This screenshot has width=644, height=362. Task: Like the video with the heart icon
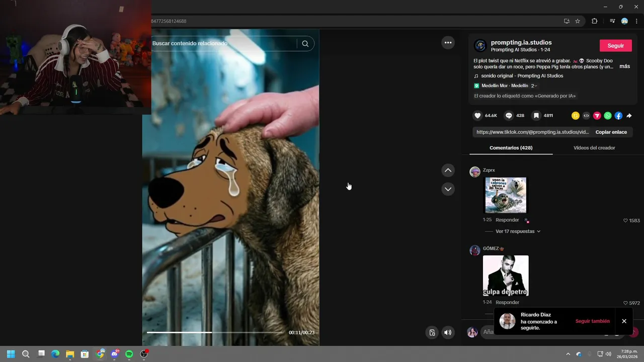point(477,116)
